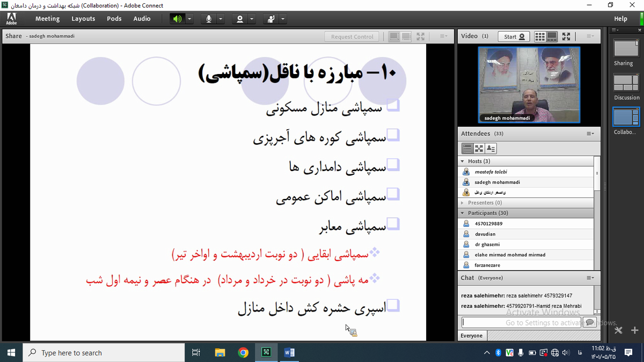The width and height of the screenshot is (644, 362).
Task: Switch the Video pod to filmstrip layout
Action: pyautogui.click(x=552, y=36)
